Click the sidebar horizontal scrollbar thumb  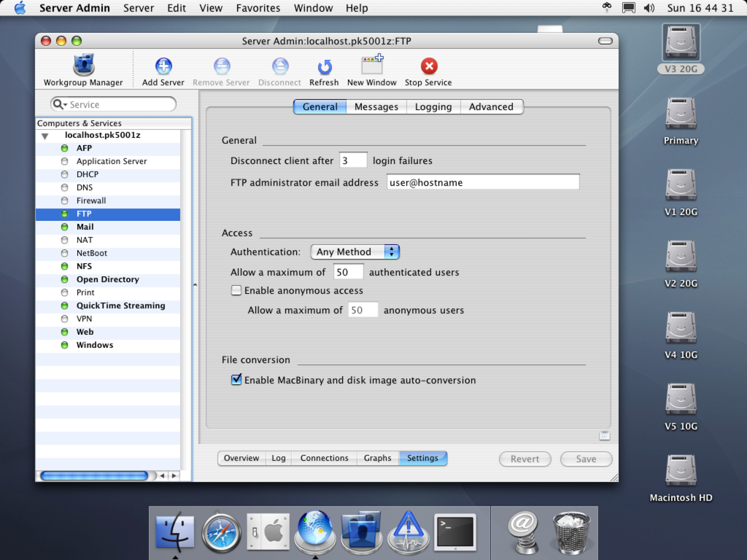coord(94,476)
